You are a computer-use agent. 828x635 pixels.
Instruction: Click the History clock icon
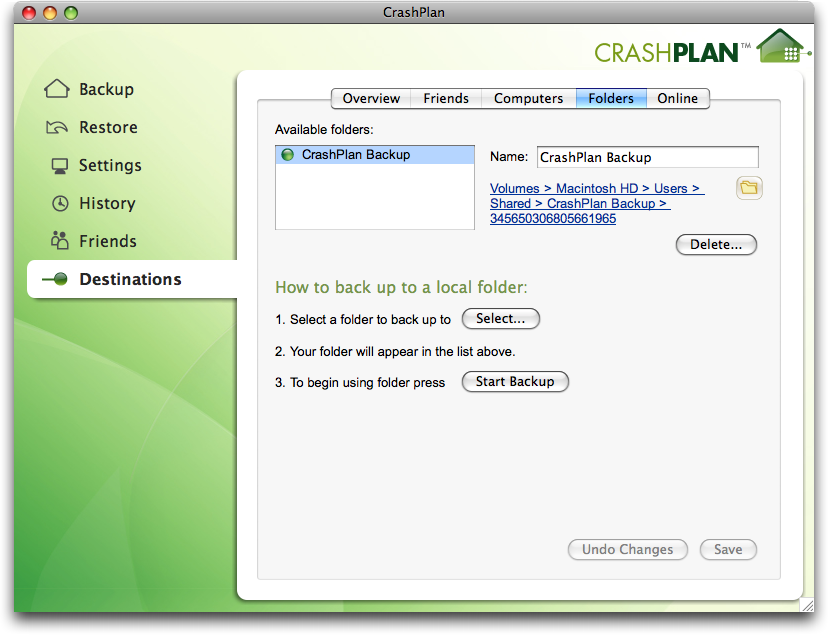60,203
